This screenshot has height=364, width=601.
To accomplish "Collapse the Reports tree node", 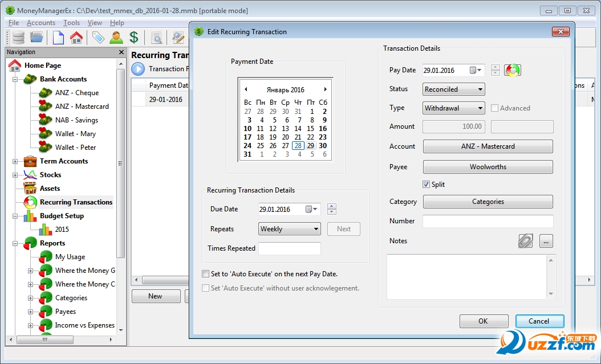I will point(15,243).
